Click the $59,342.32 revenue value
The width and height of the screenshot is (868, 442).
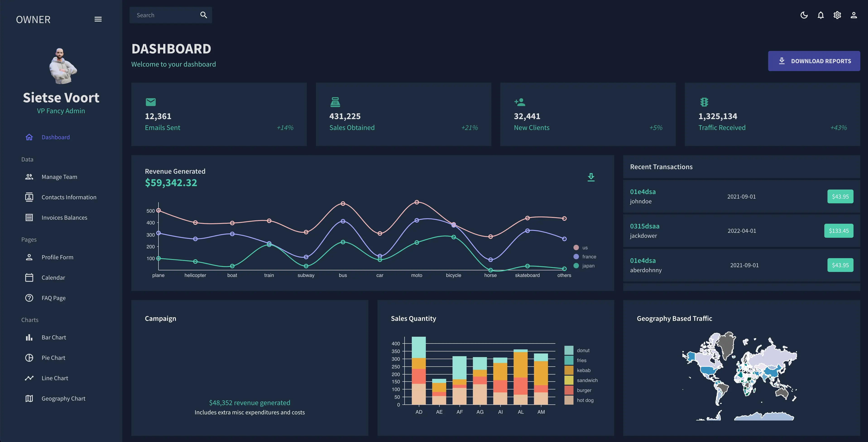pos(171,183)
